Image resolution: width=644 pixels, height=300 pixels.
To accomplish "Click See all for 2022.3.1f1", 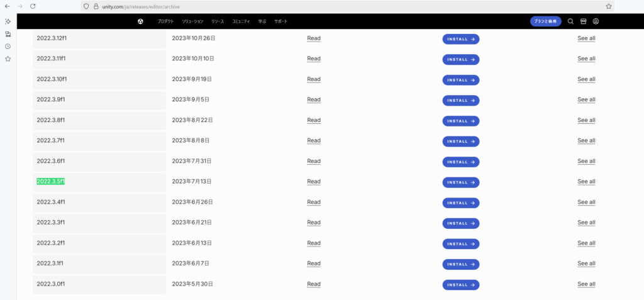I will 586,264.
